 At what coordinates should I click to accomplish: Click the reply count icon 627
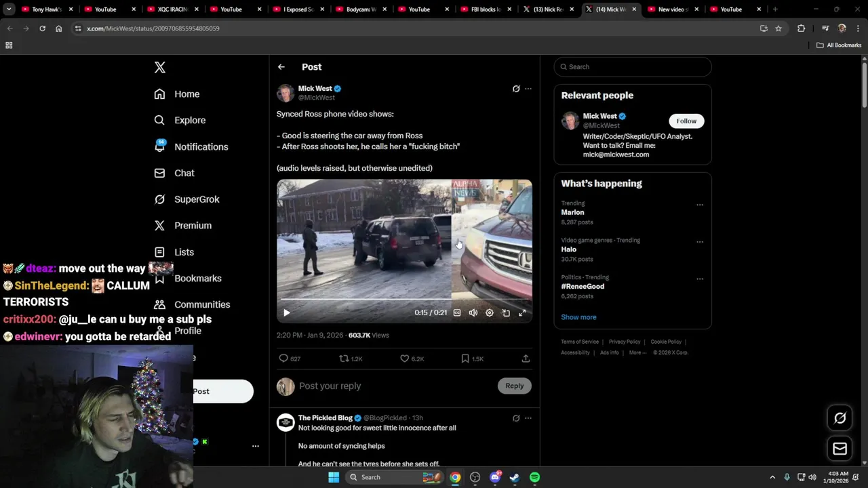[290, 359]
